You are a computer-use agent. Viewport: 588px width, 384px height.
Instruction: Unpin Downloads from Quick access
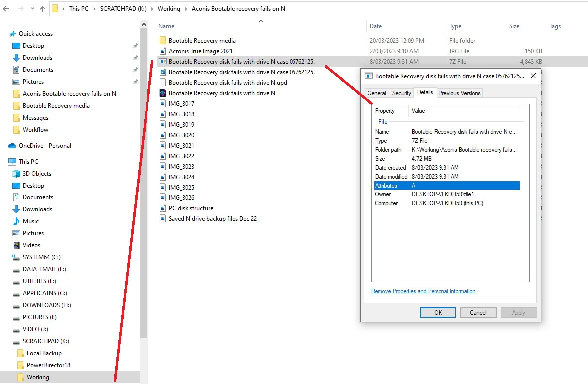click(135, 58)
